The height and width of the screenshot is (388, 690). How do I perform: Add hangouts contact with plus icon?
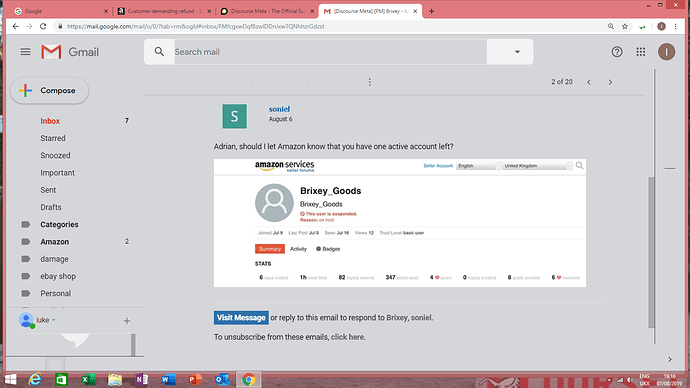[127, 321]
